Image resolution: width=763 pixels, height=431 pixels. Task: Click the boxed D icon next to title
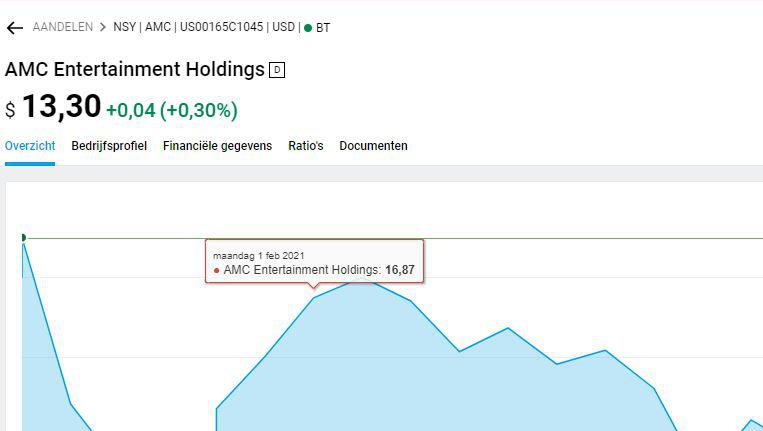click(277, 70)
